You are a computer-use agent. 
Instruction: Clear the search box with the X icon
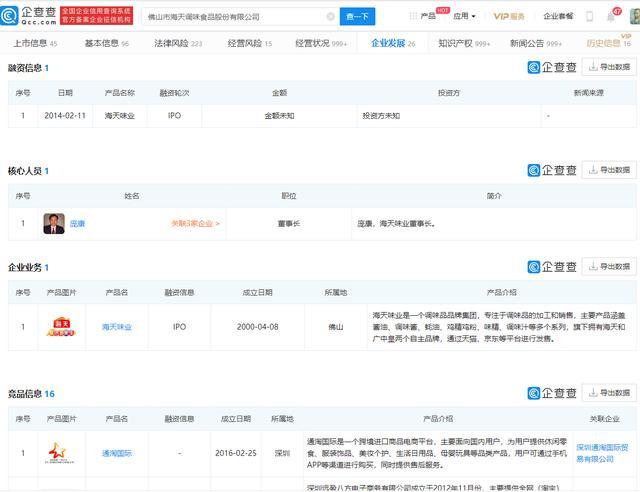pyautogui.click(x=330, y=16)
